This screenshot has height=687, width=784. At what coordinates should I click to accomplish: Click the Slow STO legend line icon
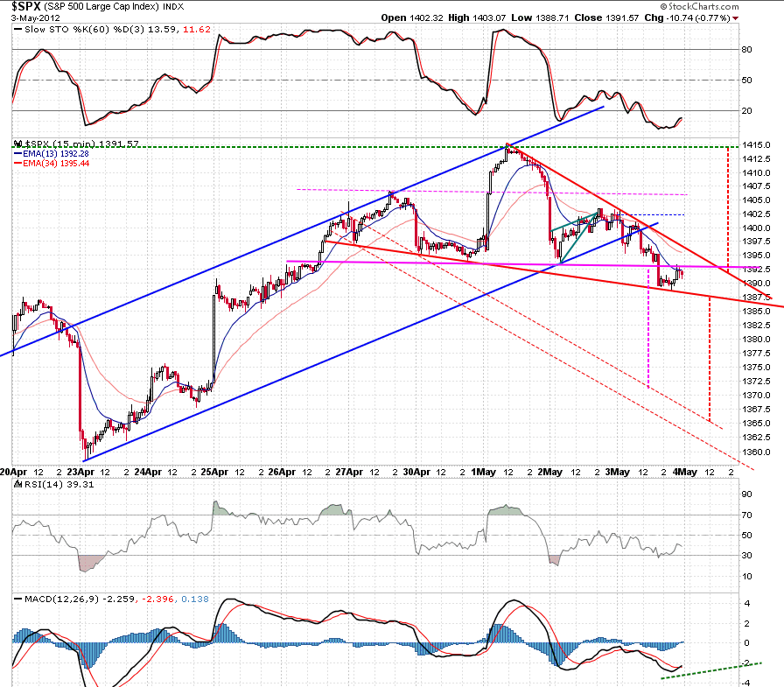point(18,30)
